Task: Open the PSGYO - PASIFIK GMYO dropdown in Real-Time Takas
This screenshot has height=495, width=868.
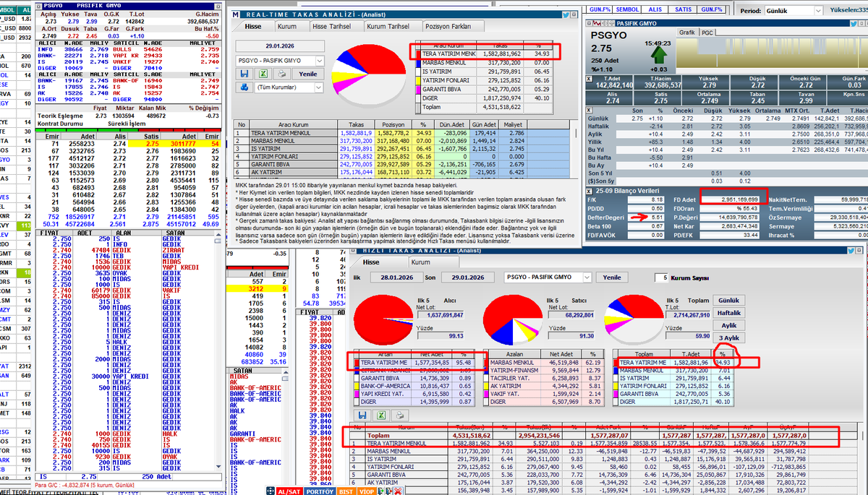Action: click(x=319, y=61)
